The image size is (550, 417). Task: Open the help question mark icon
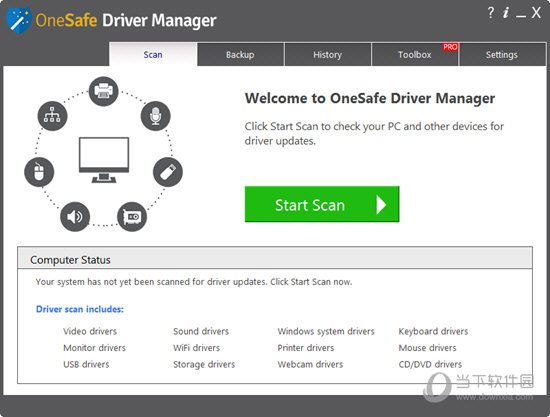[x=491, y=13]
